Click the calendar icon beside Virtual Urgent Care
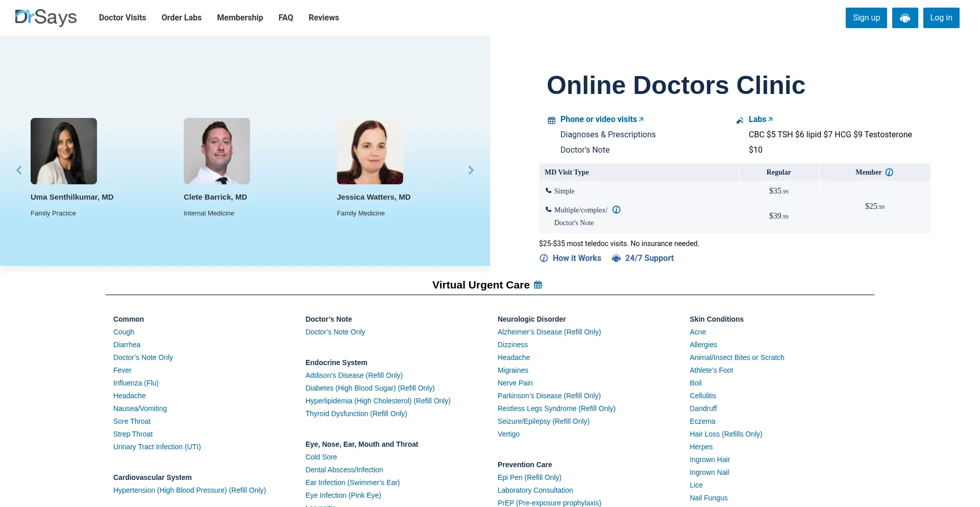The image size is (980, 507). point(537,284)
